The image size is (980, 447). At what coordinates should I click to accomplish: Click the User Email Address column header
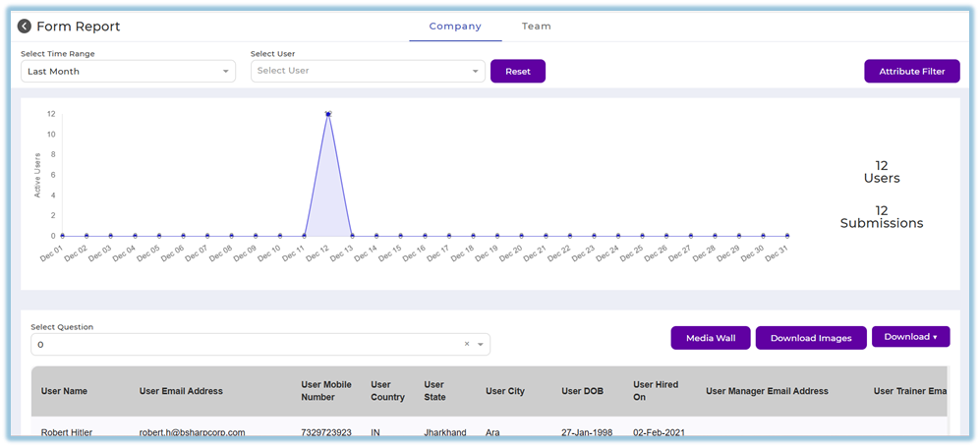(x=181, y=391)
